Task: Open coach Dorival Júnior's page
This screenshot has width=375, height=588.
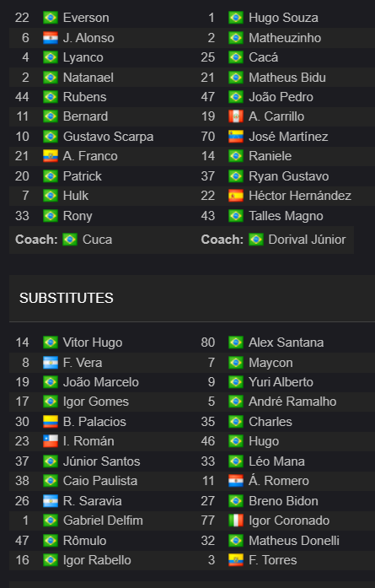Action: pyautogui.click(x=307, y=240)
